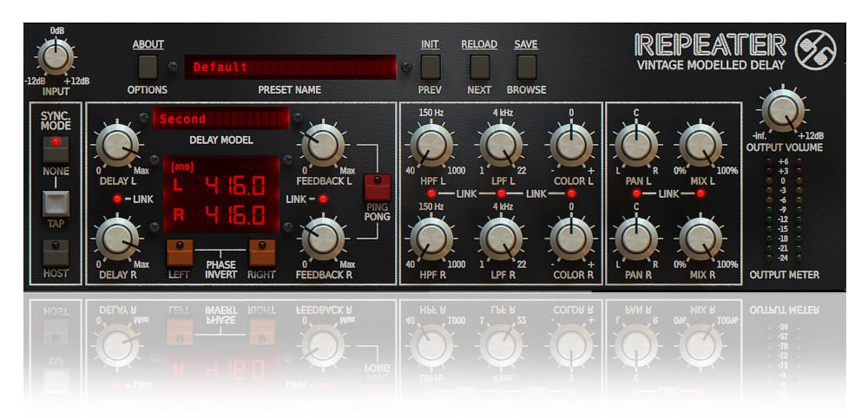Toggle the LPF link LED between filters
Image resolution: width=868 pixels, height=418 pixels.
coord(502,193)
